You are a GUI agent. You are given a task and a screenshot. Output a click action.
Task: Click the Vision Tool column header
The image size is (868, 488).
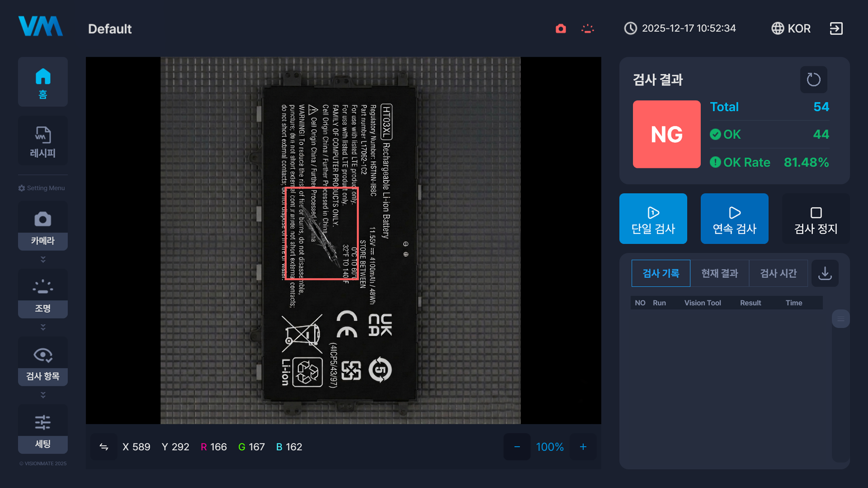[x=702, y=303]
